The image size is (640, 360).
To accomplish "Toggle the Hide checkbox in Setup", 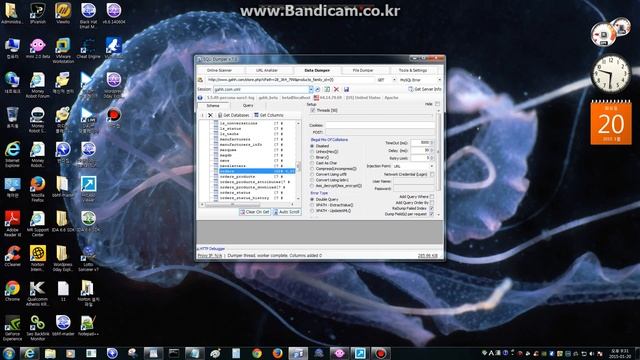I will click(437, 104).
